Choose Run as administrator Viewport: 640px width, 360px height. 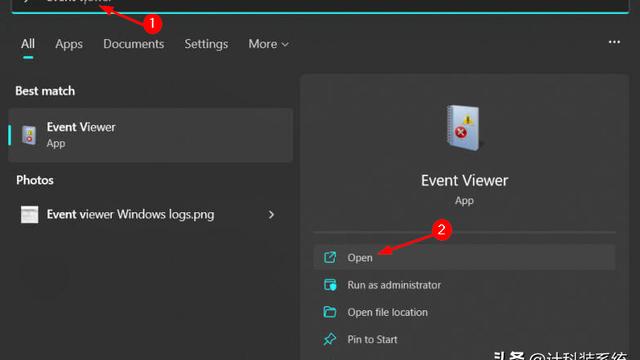464,285
